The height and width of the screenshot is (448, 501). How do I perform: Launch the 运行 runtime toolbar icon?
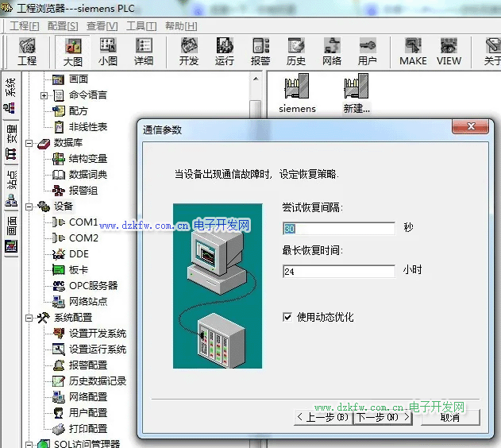point(225,52)
